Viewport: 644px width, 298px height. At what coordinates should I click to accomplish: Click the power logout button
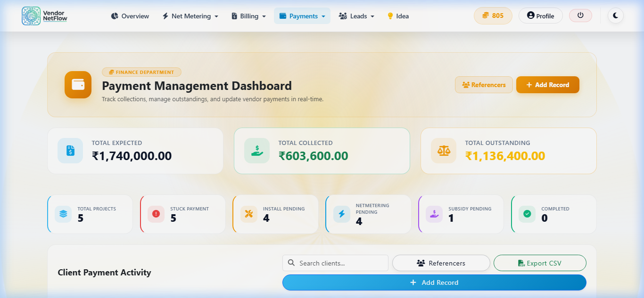point(580,16)
